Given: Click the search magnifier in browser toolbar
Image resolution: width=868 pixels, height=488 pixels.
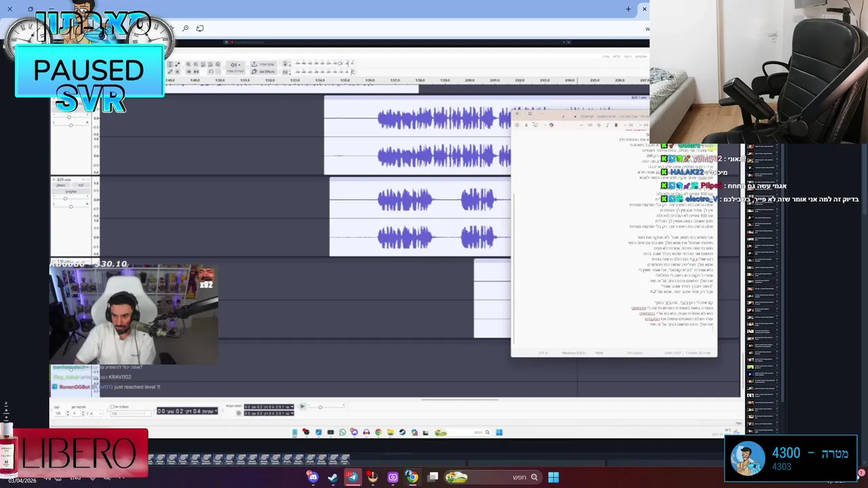Looking at the screenshot, I should 186,28.
